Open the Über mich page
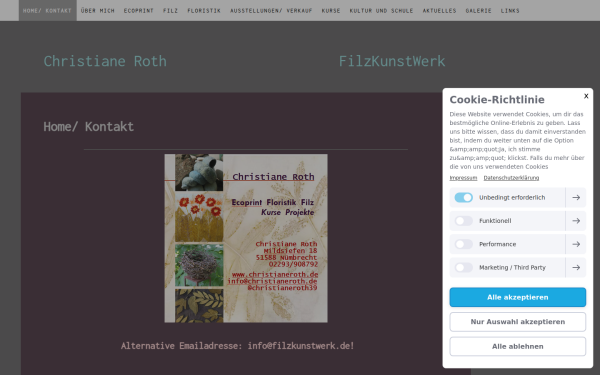Image resolution: width=600 pixels, height=375 pixels. pyautogui.click(x=98, y=11)
